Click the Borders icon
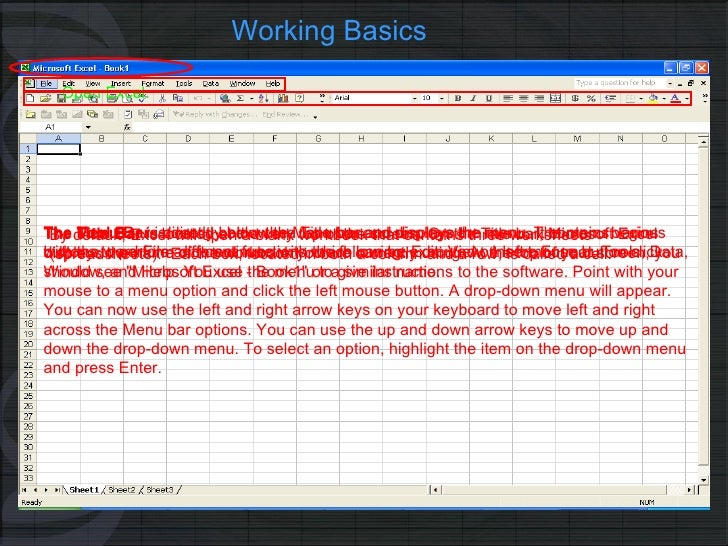The height and width of the screenshot is (546, 728). tap(630, 98)
